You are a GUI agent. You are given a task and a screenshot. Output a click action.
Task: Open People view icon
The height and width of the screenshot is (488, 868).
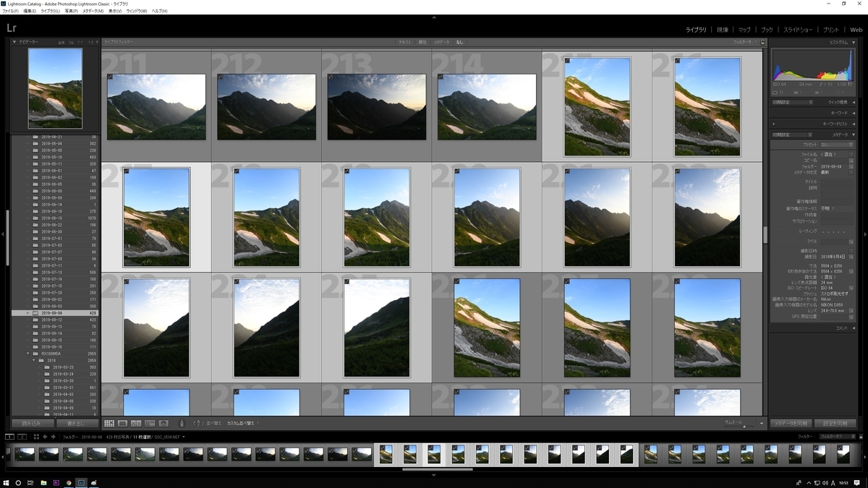click(x=163, y=424)
